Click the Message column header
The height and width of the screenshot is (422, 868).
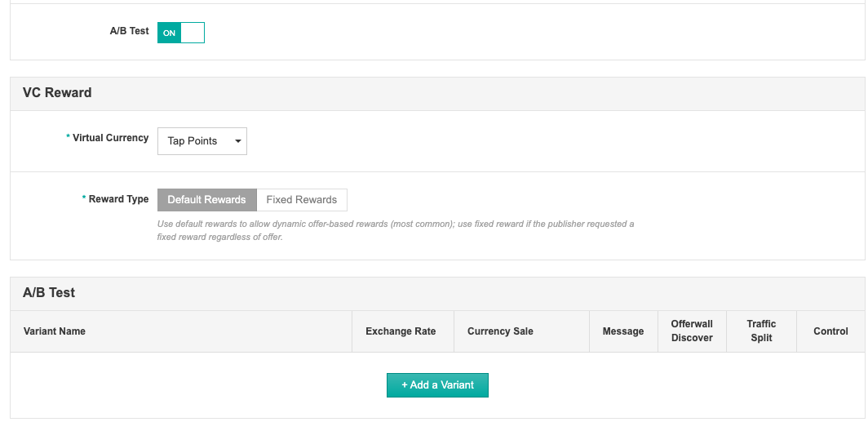[x=623, y=331]
